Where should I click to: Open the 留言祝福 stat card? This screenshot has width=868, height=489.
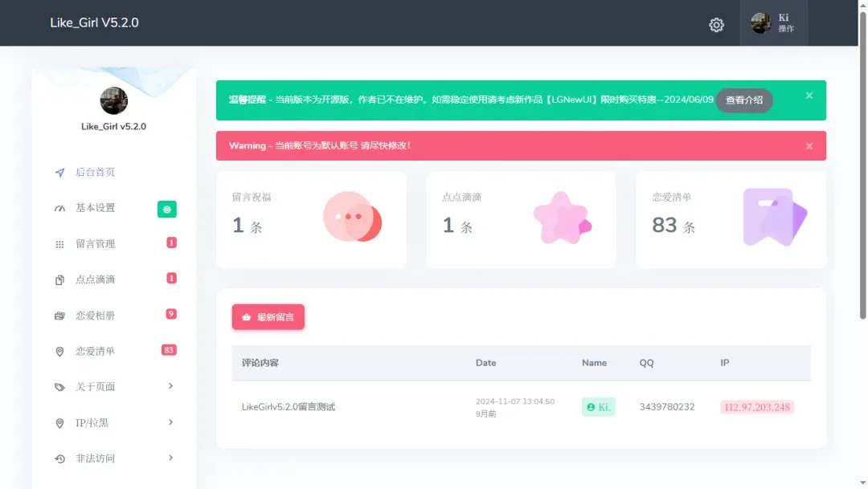tap(311, 219)
